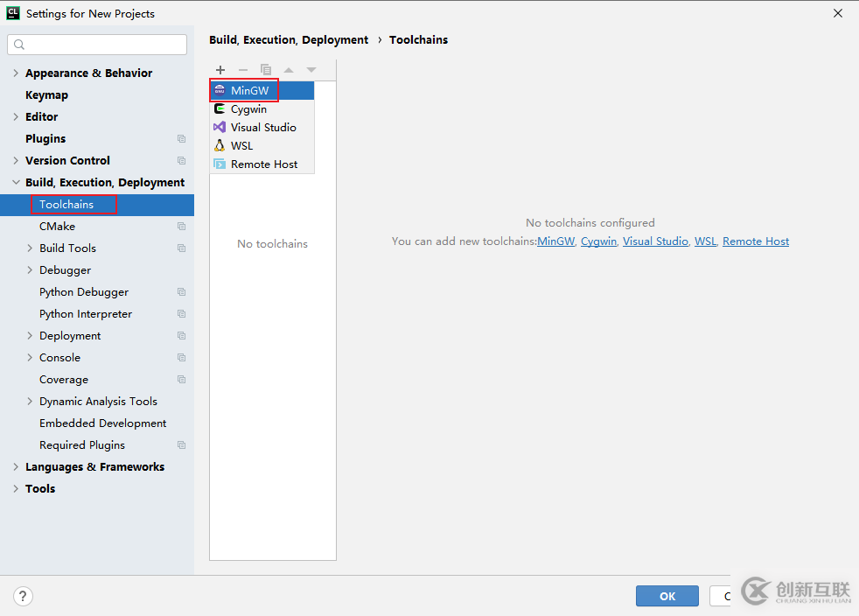This screenshot has height=616, width=859.
Task: Click the Remote Host hyperlink
Action: click(x=756, y=241)
